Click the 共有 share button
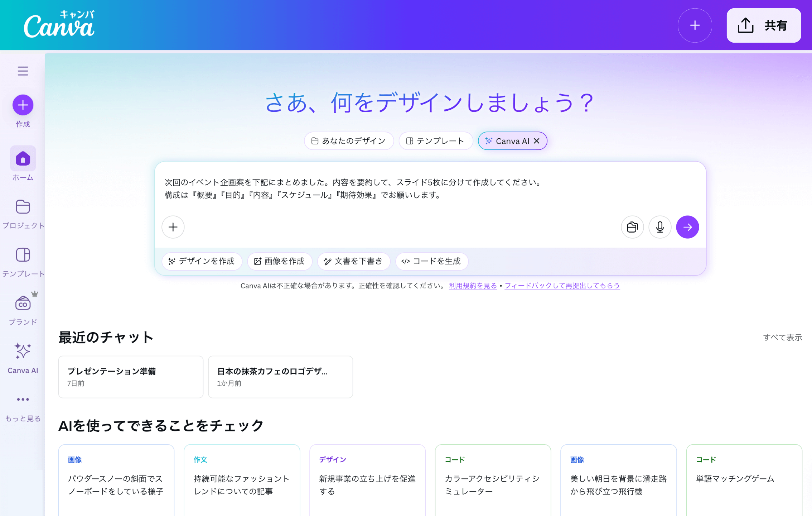This screenshot has width=812, height=516. coord(764,25)
